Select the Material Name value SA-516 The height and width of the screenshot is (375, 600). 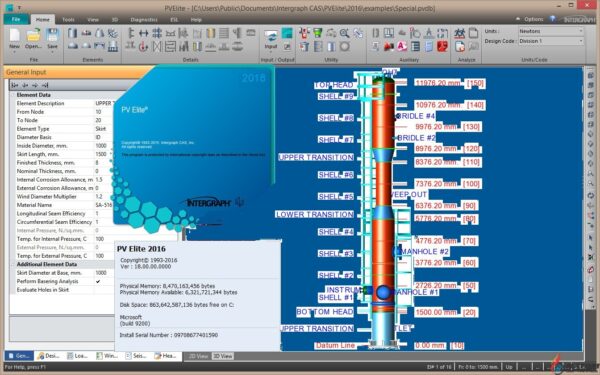[x=104, y=205]
